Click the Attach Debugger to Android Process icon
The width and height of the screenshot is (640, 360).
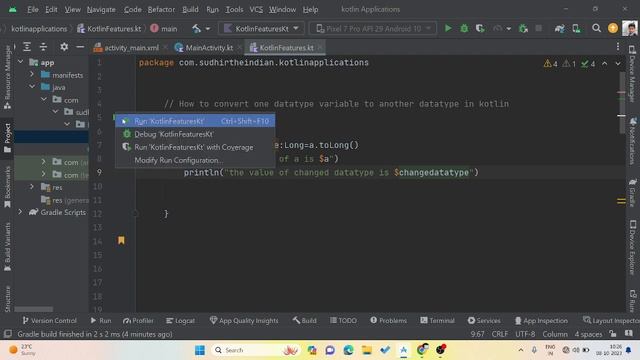coord(523,29)
